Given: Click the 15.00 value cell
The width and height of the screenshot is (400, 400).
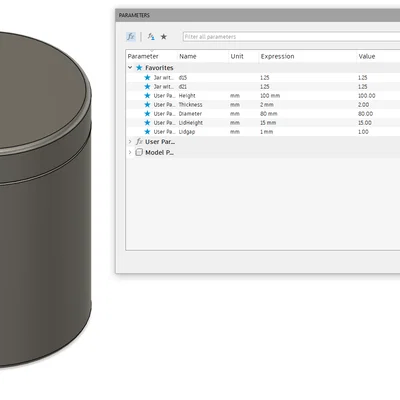Looking at the screenshot, I should tap(365, 123).
